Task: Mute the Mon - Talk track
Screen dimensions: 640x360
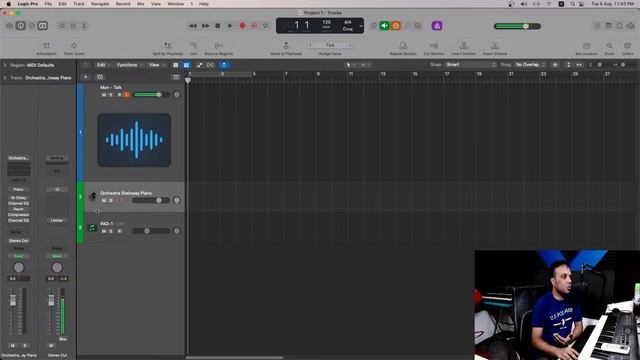Action: pos(104,95)
